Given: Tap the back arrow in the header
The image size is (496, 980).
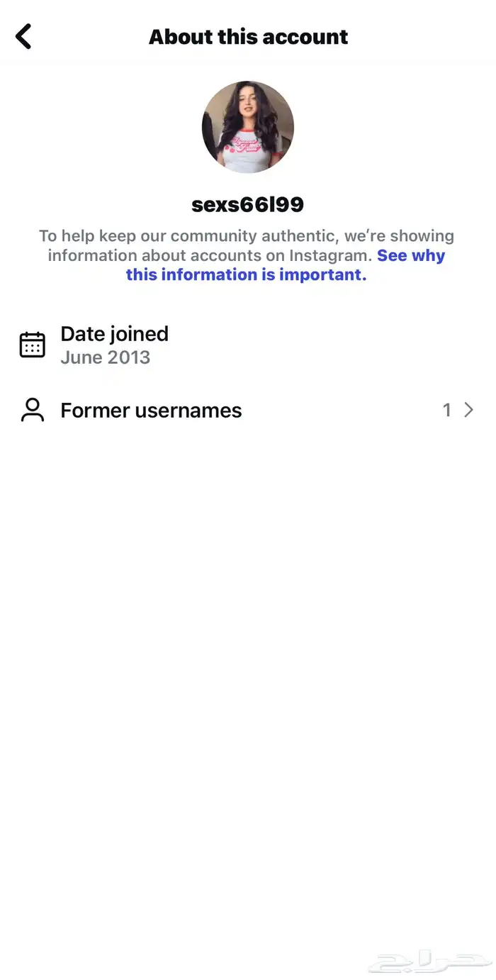Looking at the screenshot, I should coord(24,36).
